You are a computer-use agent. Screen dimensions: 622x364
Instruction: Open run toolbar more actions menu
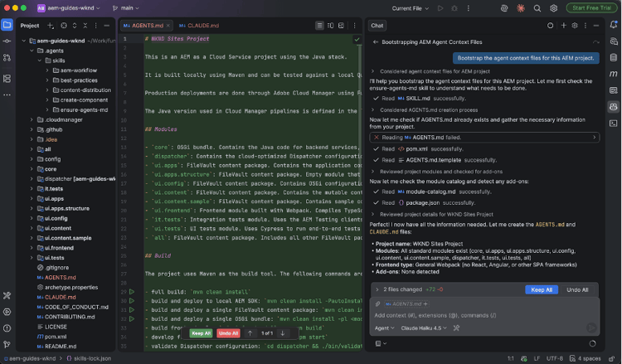[469, 8]
